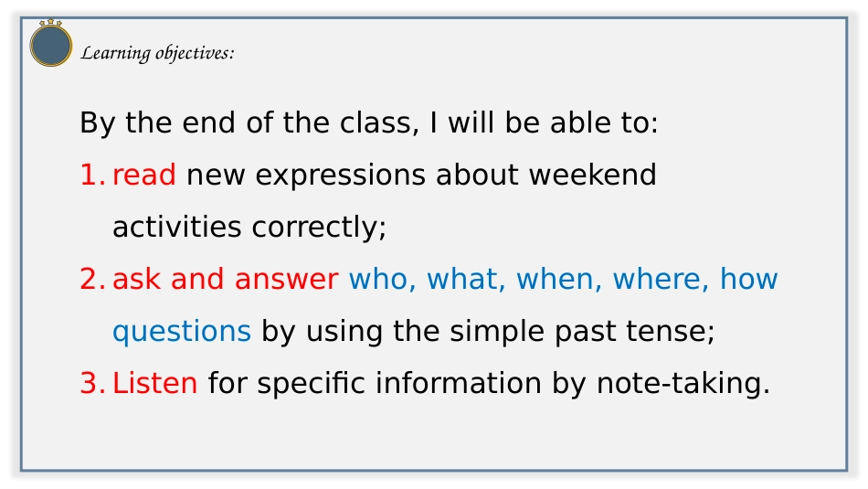Click the red word 'read'

pyautogui.click(x=144, y=175)
